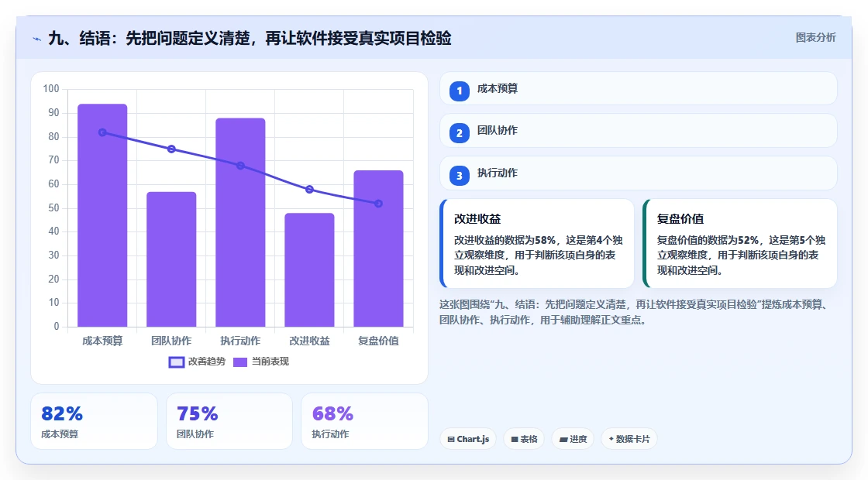Select the 进度 tag
This screenshot has width=868, height=480.
click(573, 439)
